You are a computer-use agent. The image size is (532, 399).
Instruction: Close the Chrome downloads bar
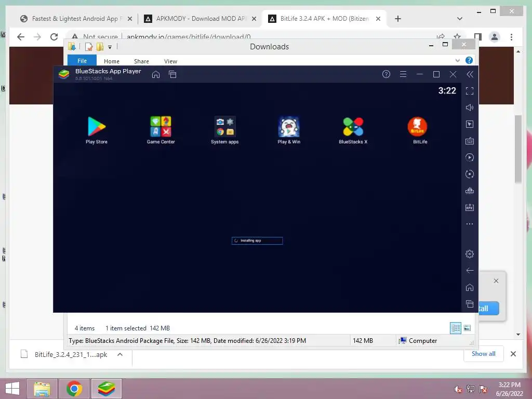click(513, 354)
